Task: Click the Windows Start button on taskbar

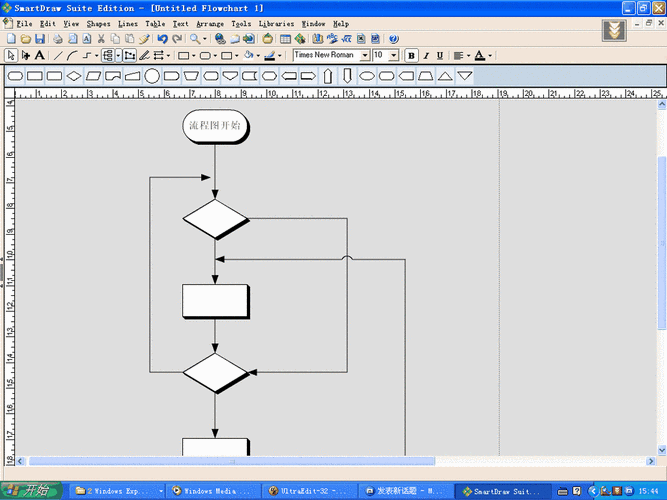Action: (x=31, y=491)
